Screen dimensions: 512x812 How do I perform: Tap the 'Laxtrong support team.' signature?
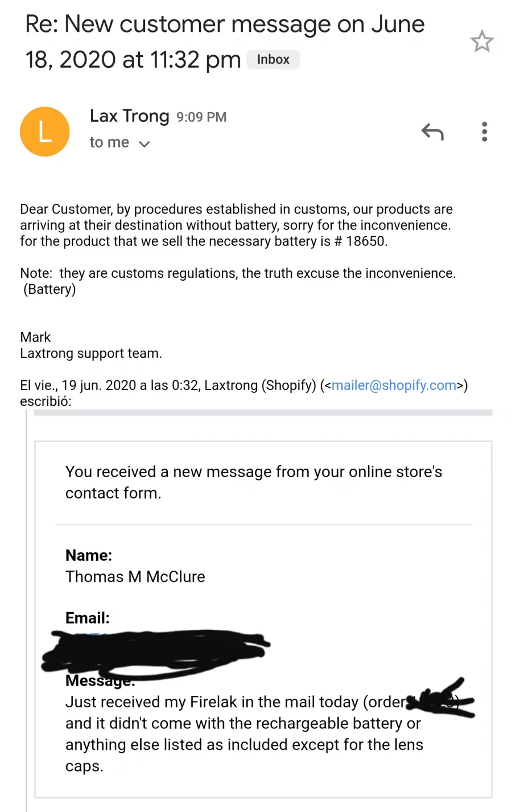tap(91, 354)
